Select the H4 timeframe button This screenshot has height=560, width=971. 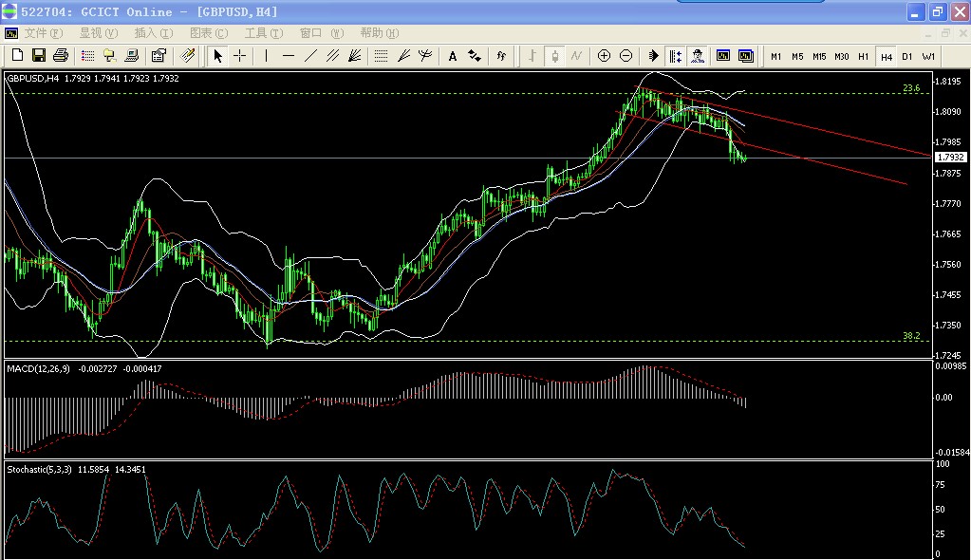click(887, 57)
